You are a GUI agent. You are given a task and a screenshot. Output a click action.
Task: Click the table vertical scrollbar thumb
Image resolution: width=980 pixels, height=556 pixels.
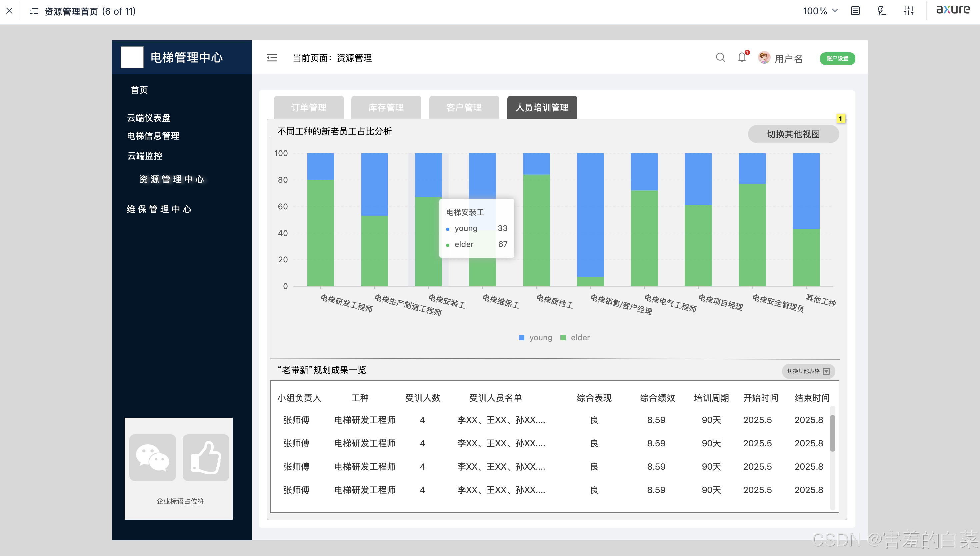pyautogui.click(x=832, y=433)
